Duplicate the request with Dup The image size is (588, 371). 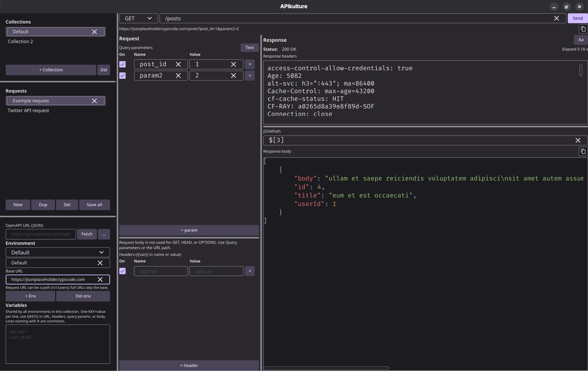click(x=43, y=205)
